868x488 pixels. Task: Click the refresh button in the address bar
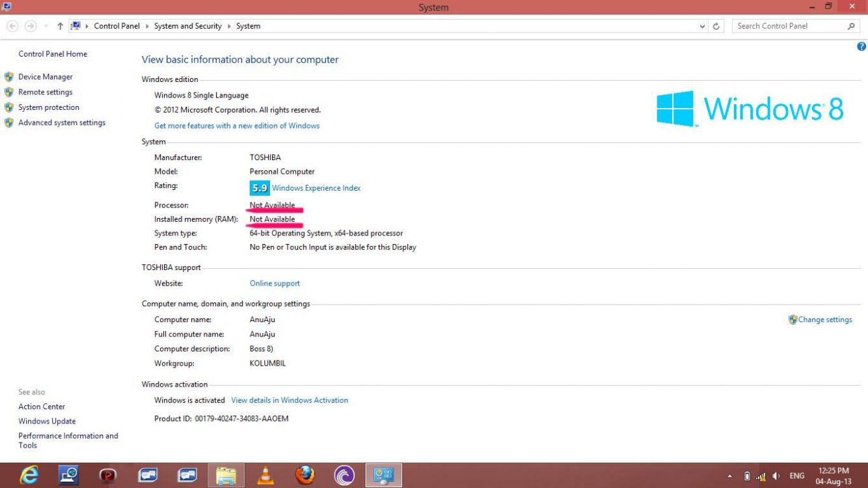tap(716, 26)
